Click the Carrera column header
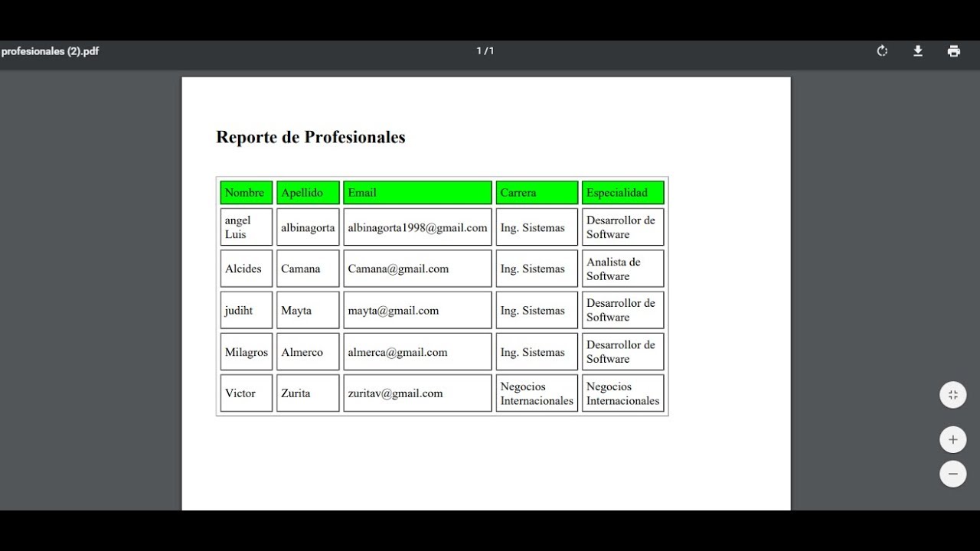Viewport: 980px width, 551px height. point(537,193)
